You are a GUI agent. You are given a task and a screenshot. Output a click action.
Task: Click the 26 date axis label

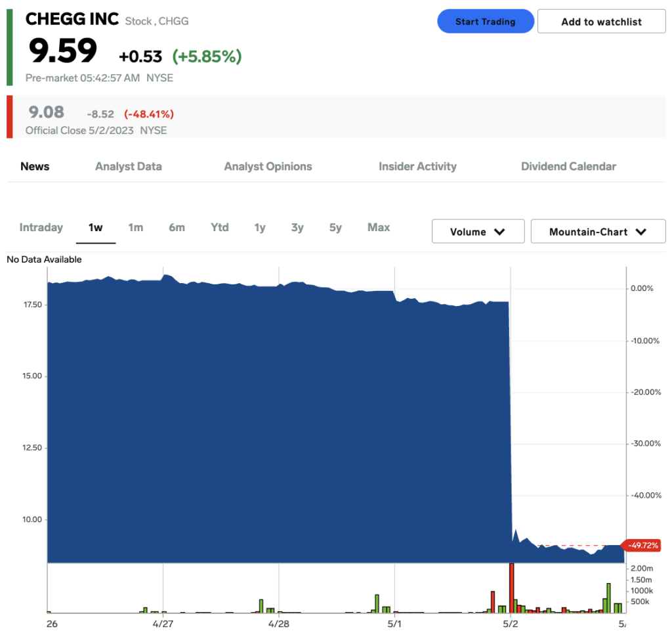[x=52, y=624]
